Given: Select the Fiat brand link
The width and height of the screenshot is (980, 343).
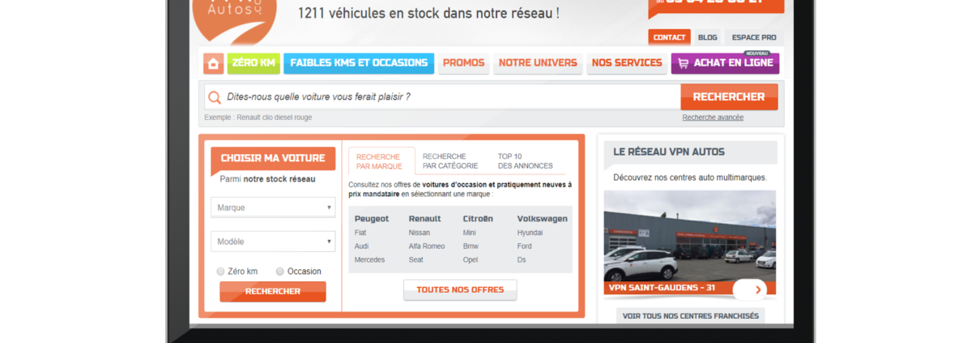Looking at the screenshot, I should pyautogui.click(x=360, y=233).
